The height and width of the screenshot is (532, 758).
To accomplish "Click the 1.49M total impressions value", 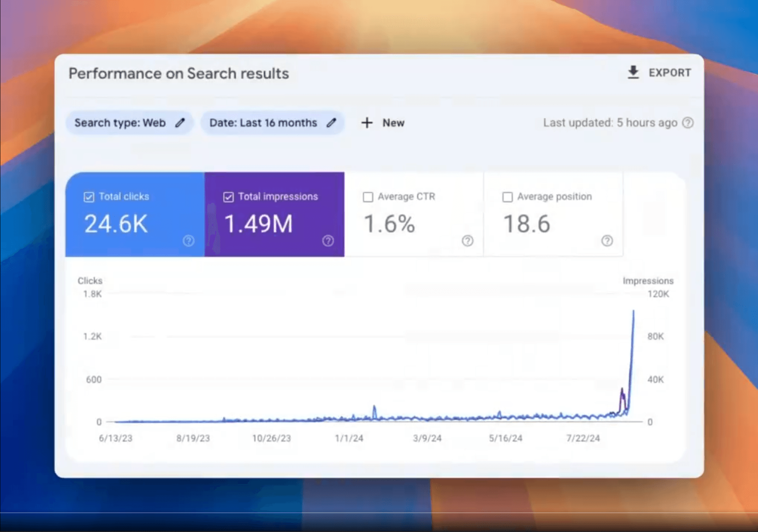I will (258, 224).
